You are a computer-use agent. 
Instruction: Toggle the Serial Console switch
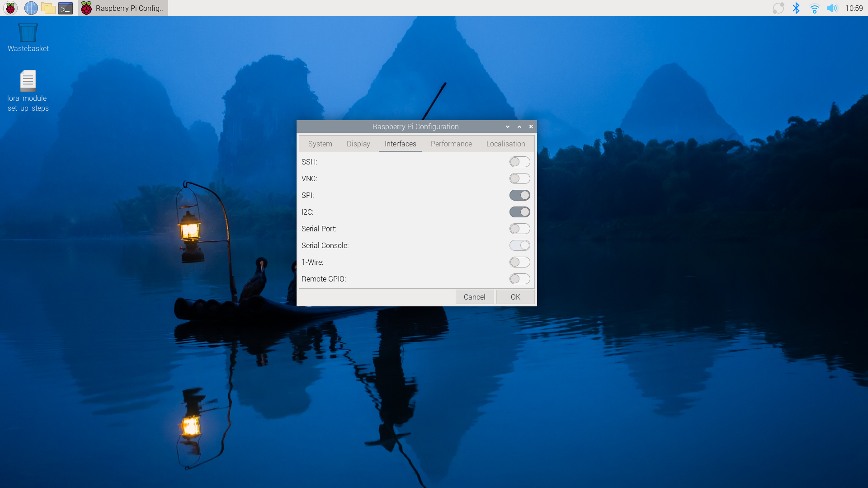[520, 245]
